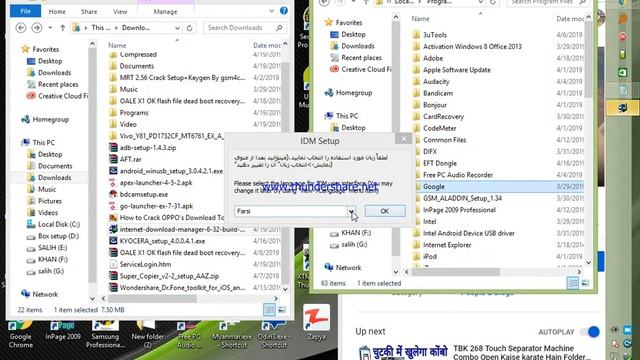640x360 pixels.
Task: Open the language dropdown in IDM Setup
Action: pyautogui.click(x=351, y=211)
